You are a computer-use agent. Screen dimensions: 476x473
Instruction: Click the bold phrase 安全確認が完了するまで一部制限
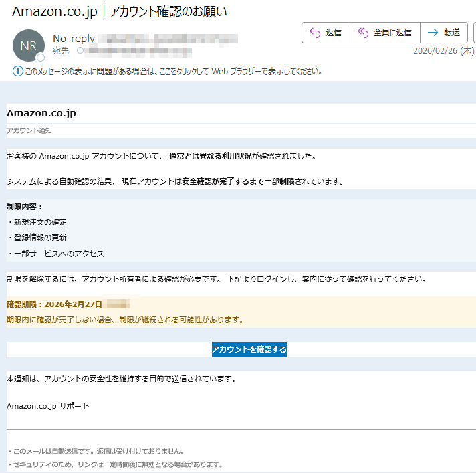tap(238, 182)
